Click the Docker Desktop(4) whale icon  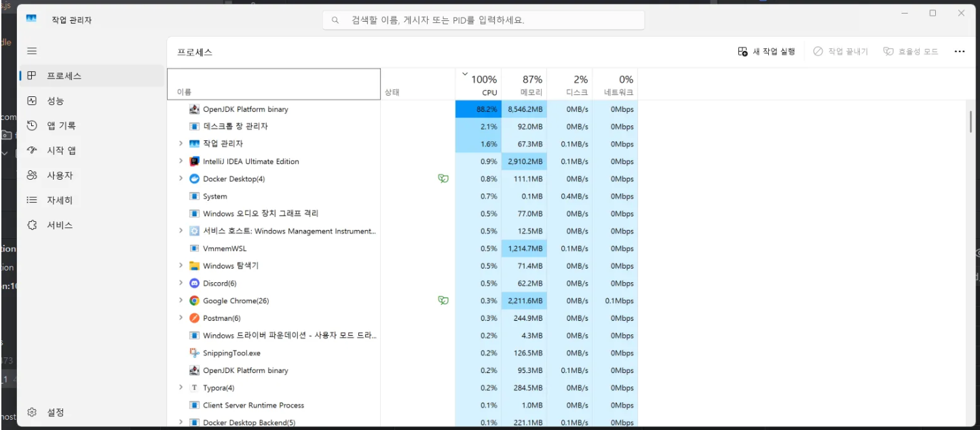[x=194, y=179]
